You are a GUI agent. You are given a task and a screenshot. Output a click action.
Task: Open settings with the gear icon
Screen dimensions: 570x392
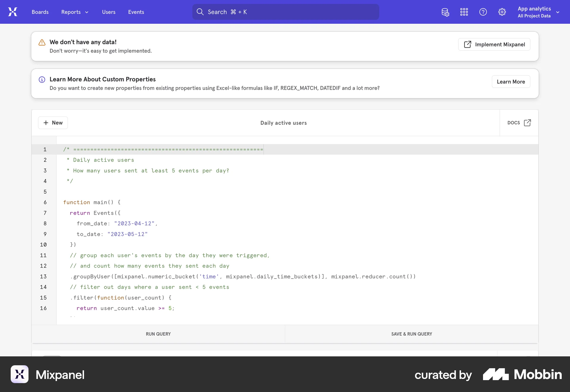[x=502, y=12]
